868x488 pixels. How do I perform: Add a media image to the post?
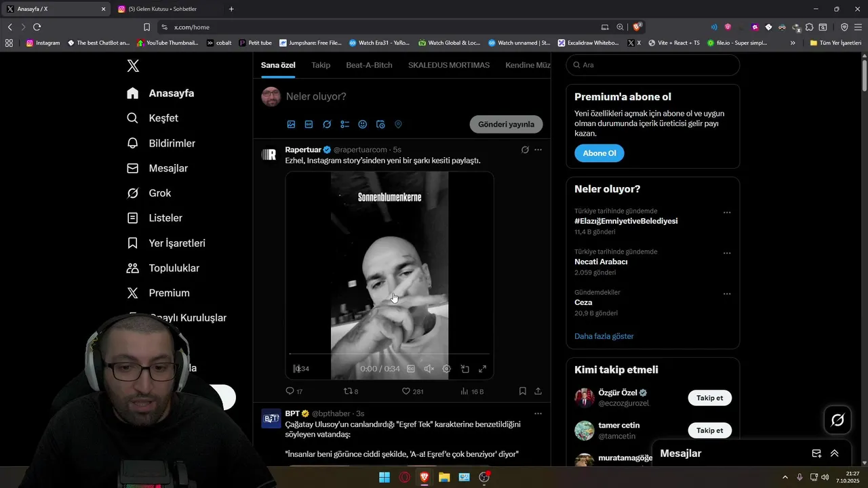pos(291,124)
